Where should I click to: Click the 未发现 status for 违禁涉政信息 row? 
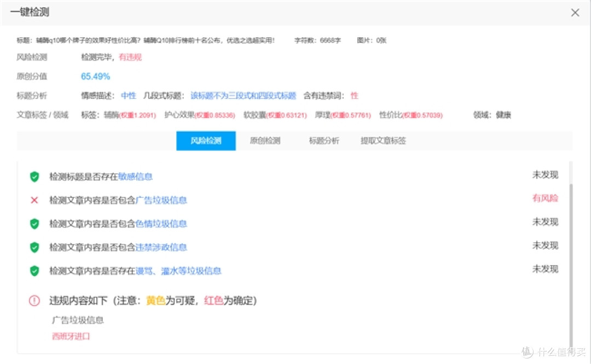click(x=545, y=245)
